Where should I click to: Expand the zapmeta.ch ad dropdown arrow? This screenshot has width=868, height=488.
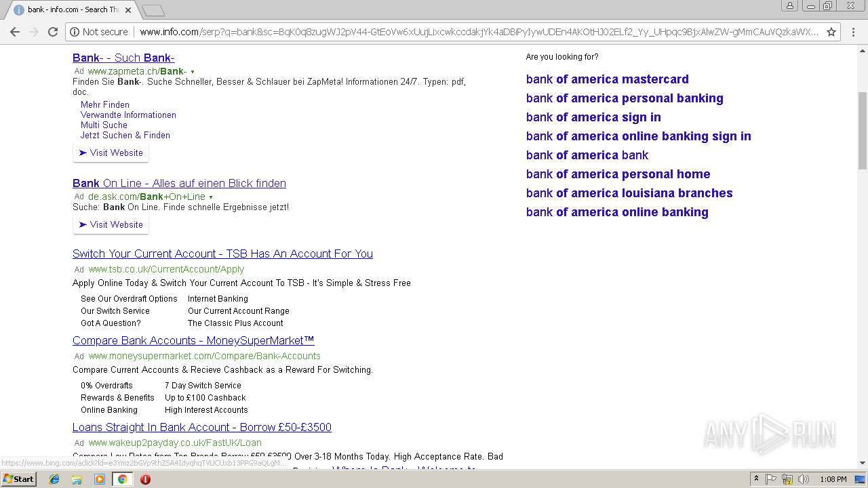[x=193, y=72]
